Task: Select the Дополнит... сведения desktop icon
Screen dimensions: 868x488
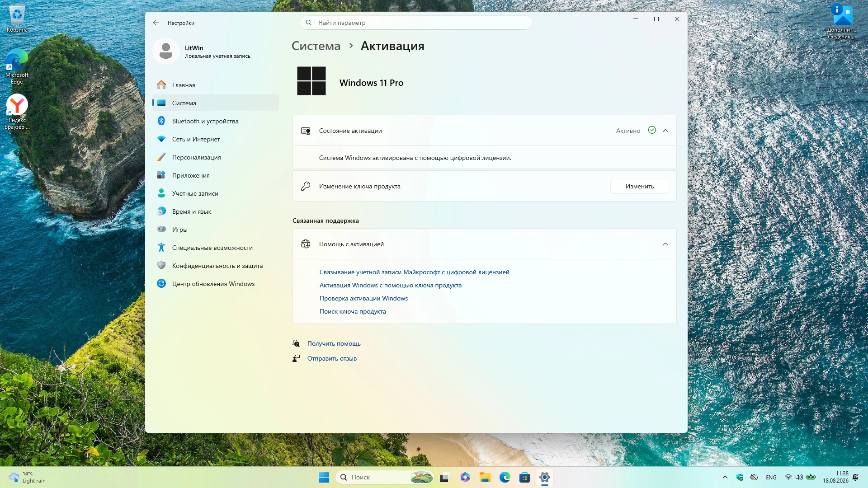Action: [x=842, y=21]
